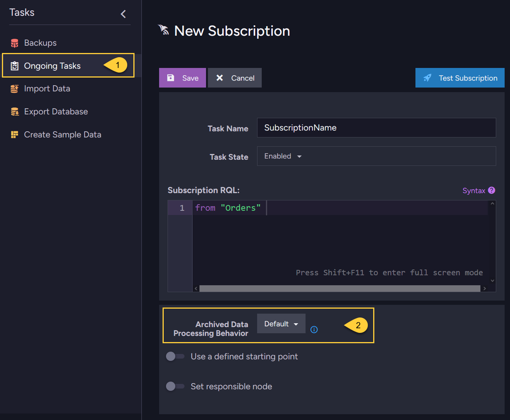Click the floppy disk Save icon

(x=171, y=78)
